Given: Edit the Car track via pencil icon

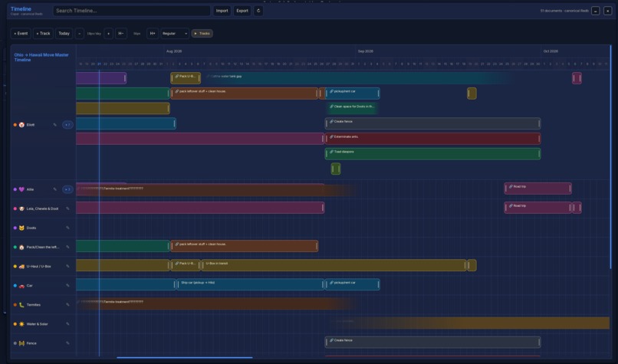Looking at the screenshot, I should (67, 286).
